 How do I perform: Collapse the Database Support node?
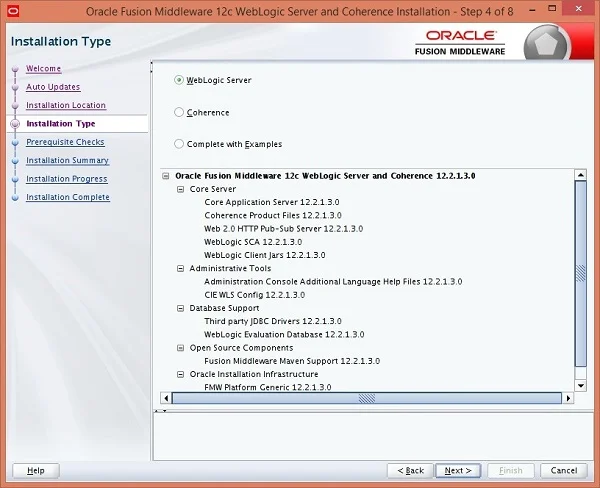(x=180, y=308)
